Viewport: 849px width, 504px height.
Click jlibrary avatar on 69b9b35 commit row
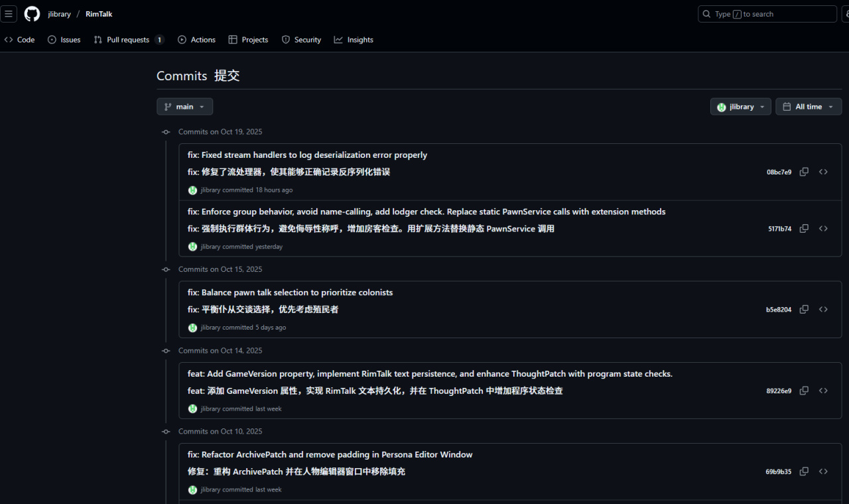point(192,490)
